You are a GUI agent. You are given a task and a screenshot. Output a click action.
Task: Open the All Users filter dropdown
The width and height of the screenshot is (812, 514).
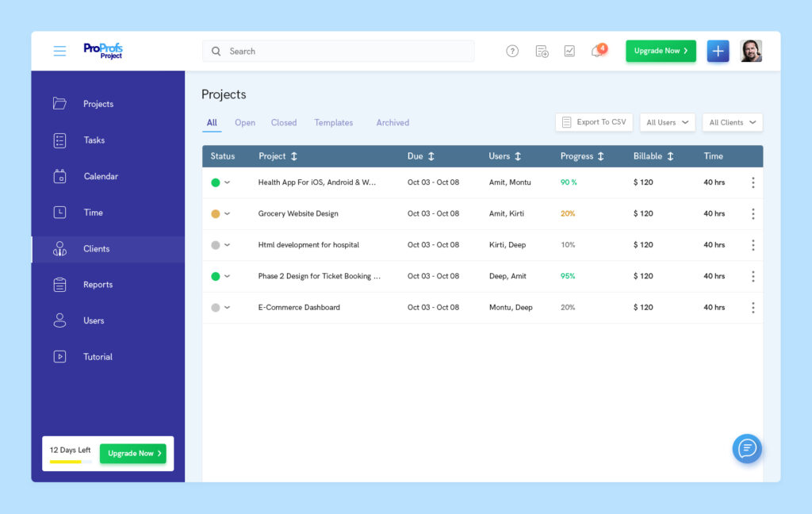667,122
